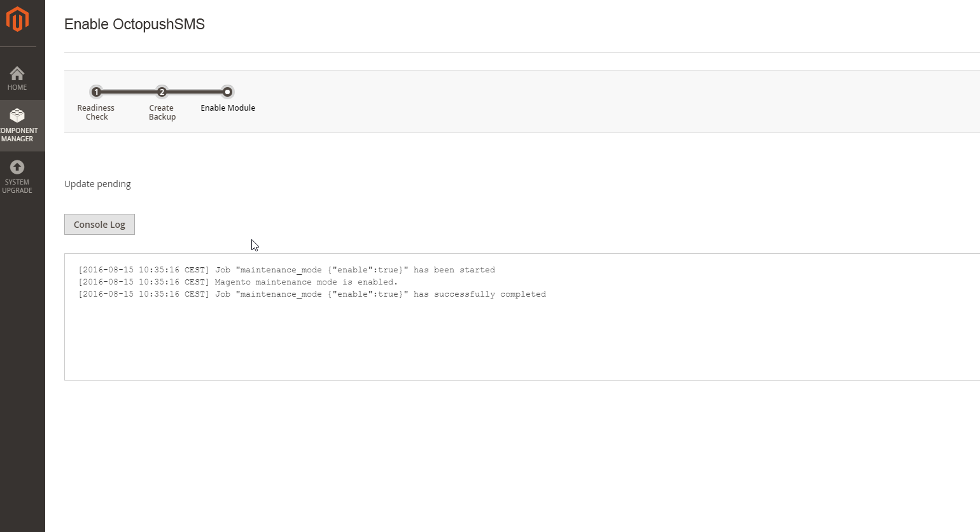Viewport: 980px width, 532px height.
Task: Select step 2 Create Backup circle
Action: (162, 92)
